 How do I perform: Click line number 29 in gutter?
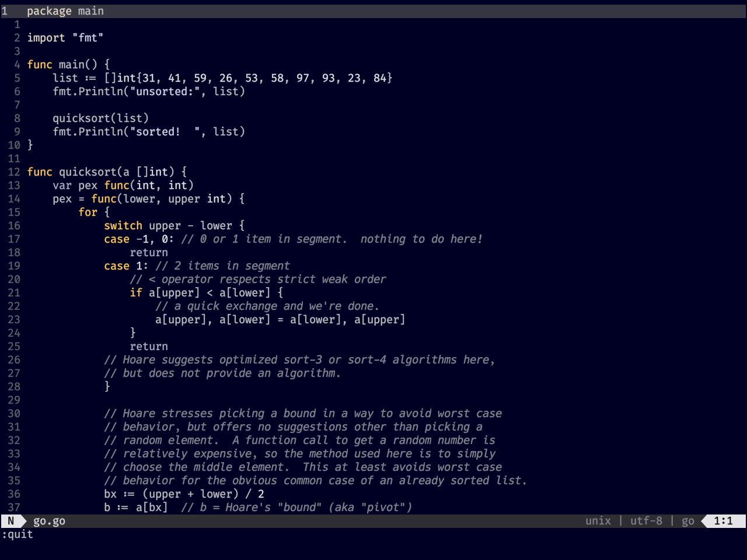pos(14,400)
